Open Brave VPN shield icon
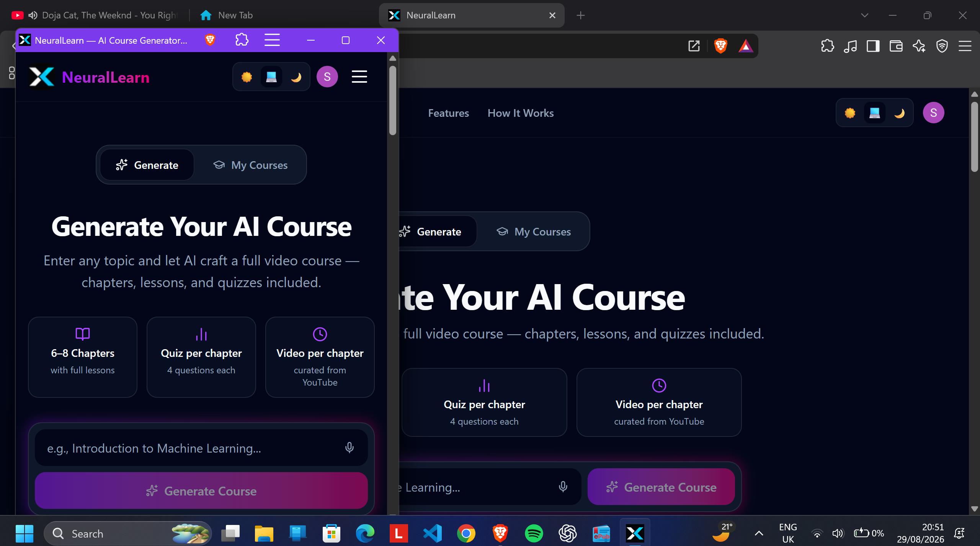 (x=942, y=46)
